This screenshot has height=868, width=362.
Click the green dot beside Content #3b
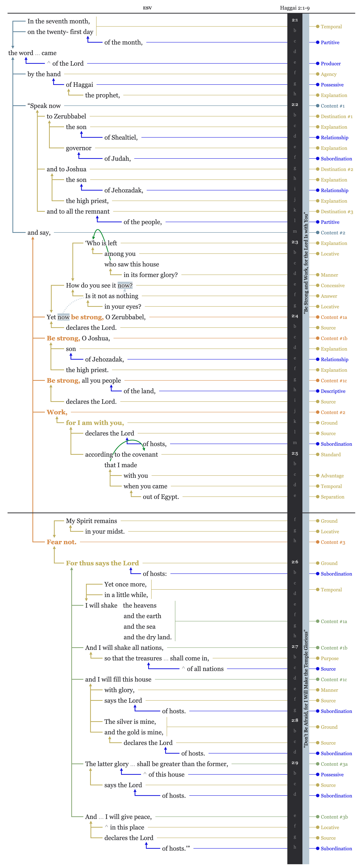[317, 816]
